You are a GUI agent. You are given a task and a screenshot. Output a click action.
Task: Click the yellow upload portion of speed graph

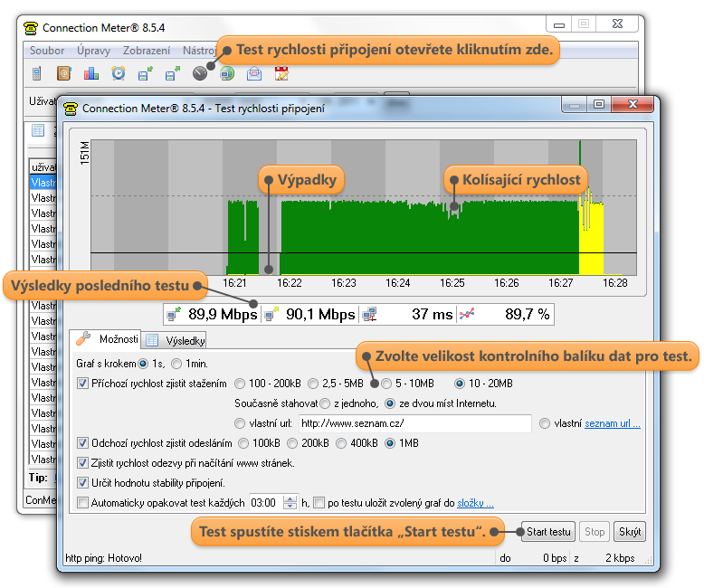click(591, 242)
